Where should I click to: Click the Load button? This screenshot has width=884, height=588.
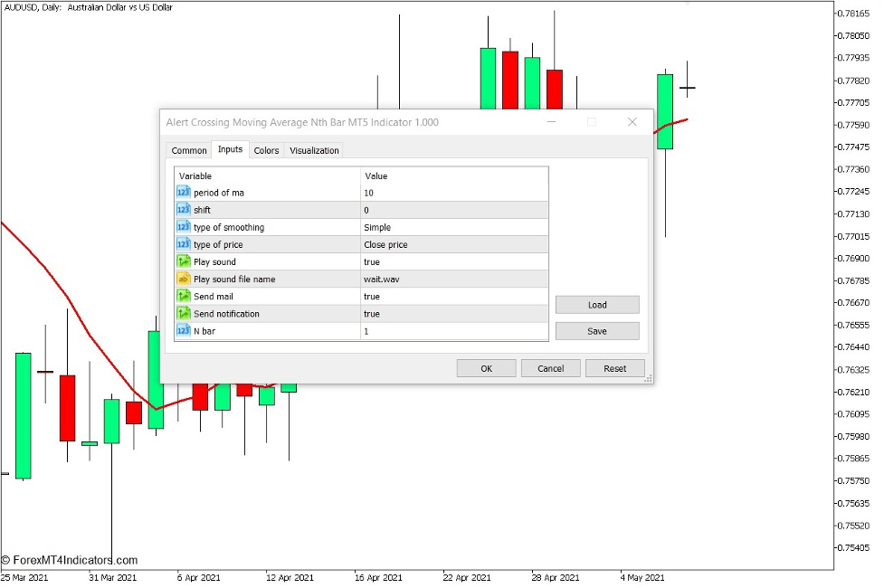[596, 305]
